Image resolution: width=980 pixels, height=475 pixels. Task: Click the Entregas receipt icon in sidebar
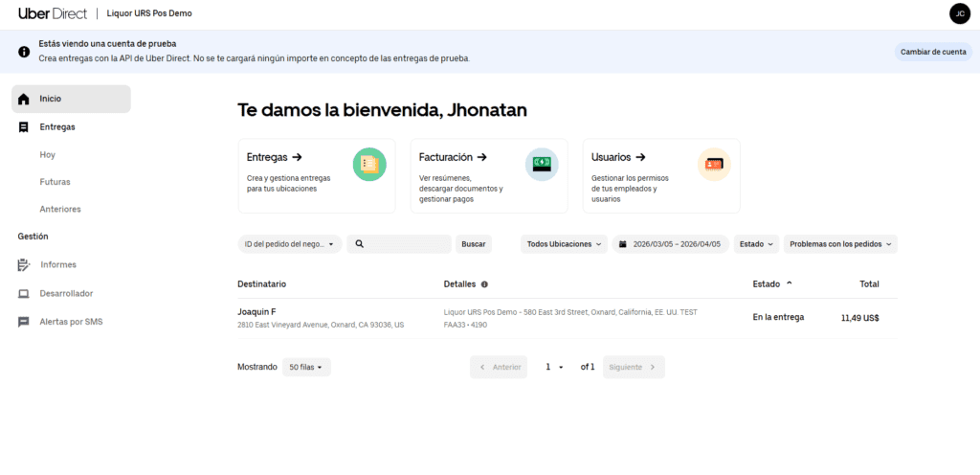point(24,126)
